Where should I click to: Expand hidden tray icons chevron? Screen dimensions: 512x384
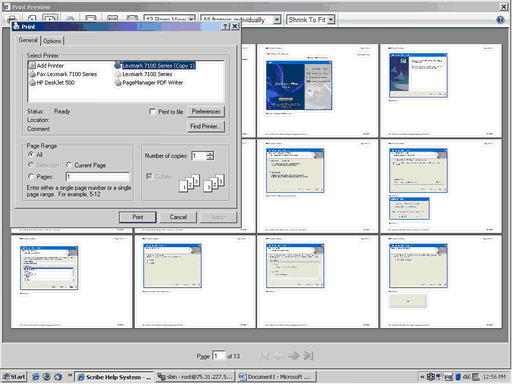[422, 377]
